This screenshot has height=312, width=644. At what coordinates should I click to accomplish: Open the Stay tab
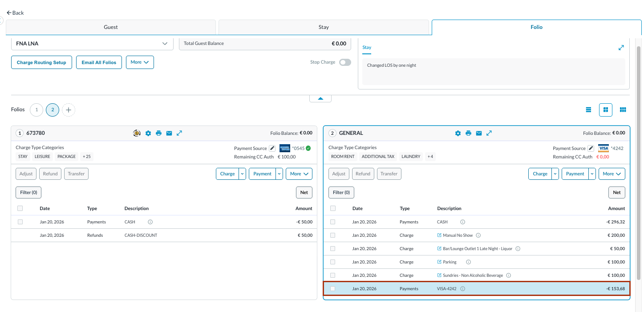pos(324,27)
